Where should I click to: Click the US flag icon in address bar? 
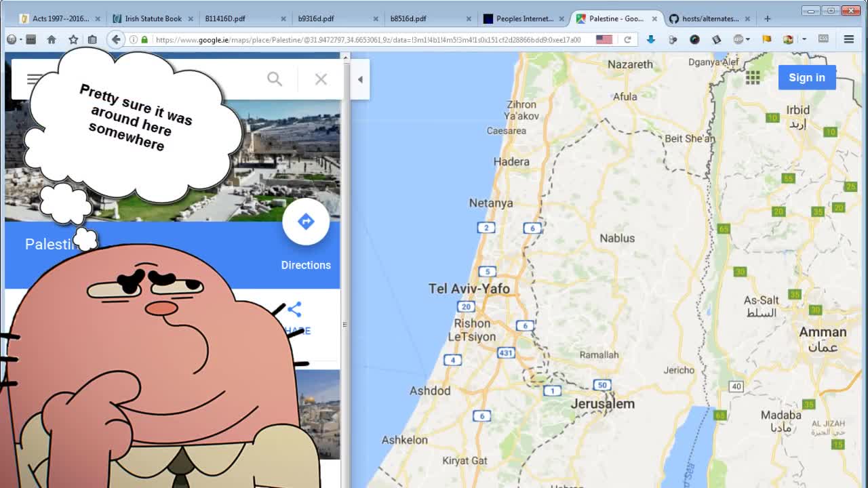pyautogui.click(x=604, y=40)
